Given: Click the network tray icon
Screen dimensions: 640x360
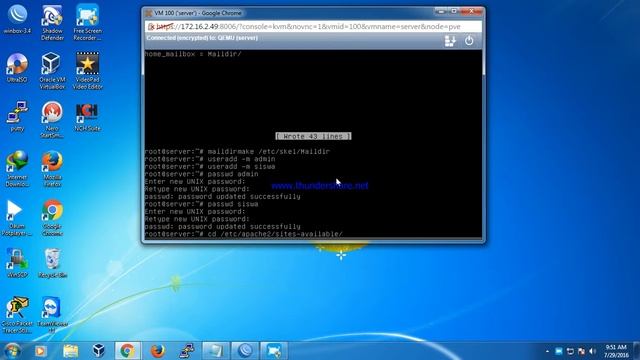Looking at the screenshot, I should (570, 351).
